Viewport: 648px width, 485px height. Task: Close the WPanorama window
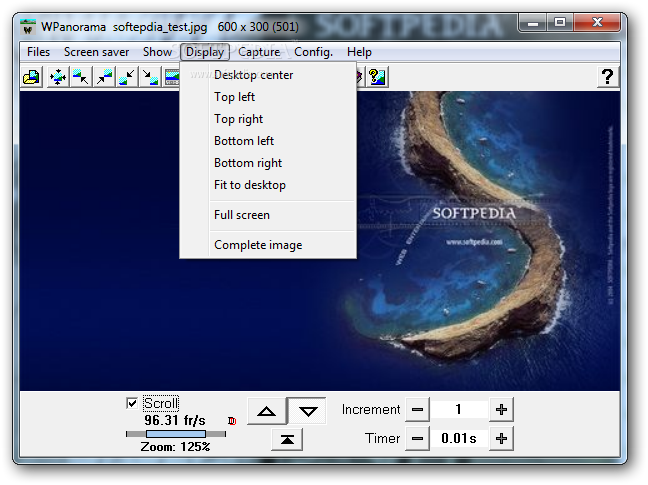pos(597,23)
